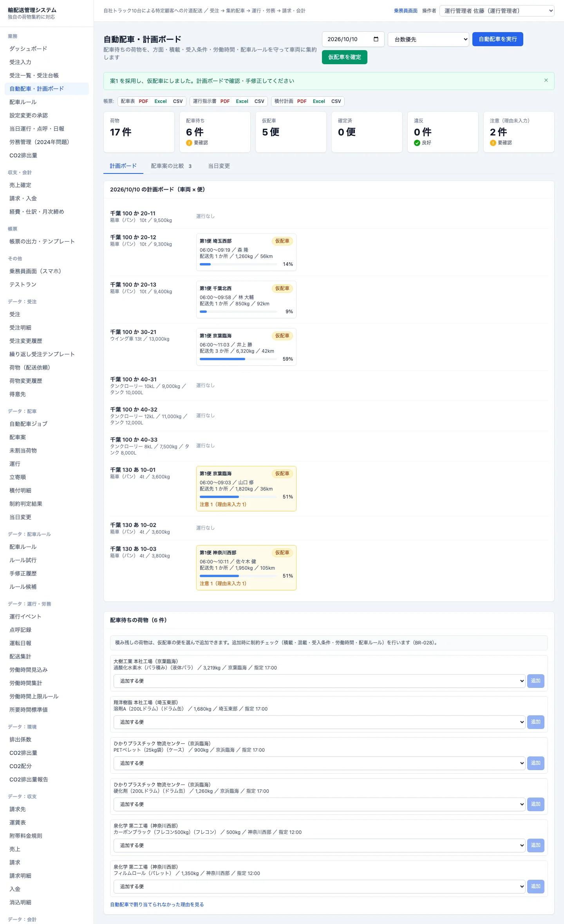
Task: Open 売上確定 in sidebar
Action: point(47,185)
